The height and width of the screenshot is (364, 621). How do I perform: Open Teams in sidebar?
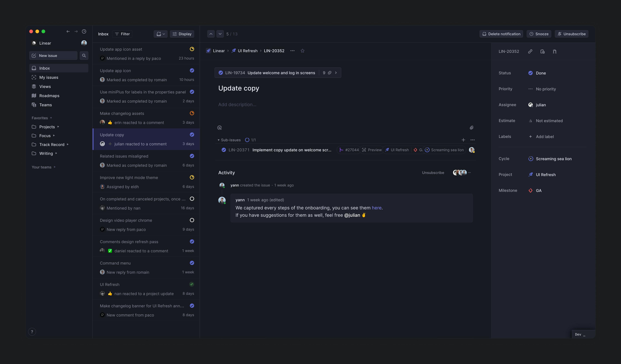click(x=59, y=105)
